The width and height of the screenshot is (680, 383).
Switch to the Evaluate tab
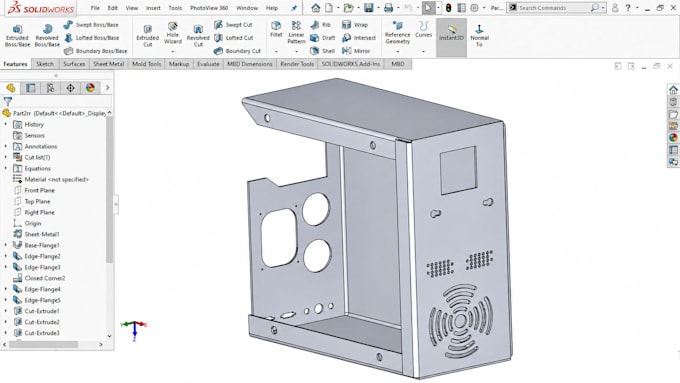pos(208,64)
